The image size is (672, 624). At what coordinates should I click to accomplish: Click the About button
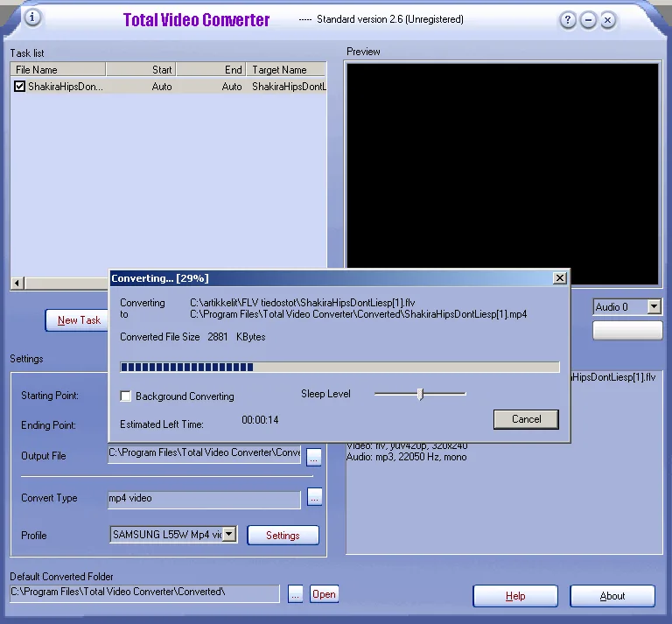coord(612,596)
